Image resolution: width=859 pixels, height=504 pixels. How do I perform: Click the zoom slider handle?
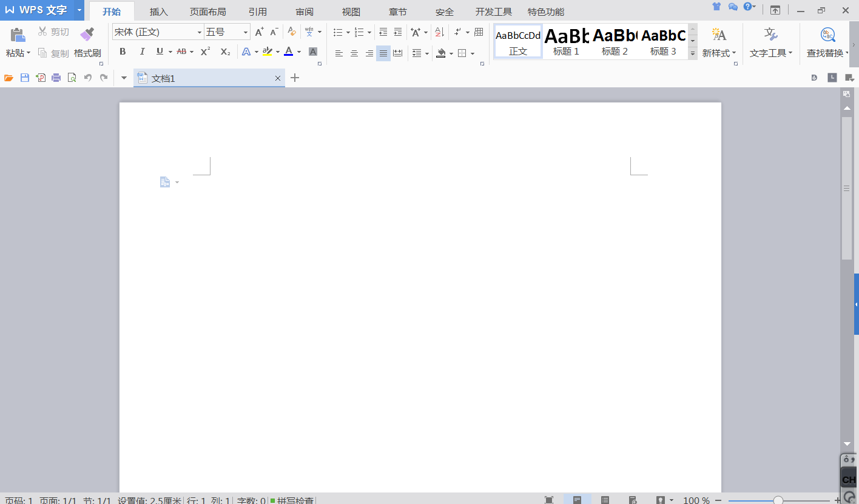click(x=778, y=500)
